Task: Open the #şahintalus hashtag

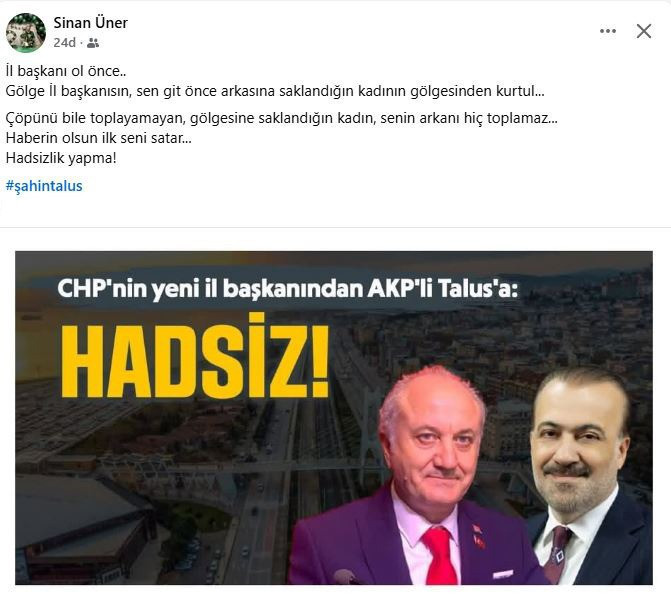Action: click(x=44, y=186)
